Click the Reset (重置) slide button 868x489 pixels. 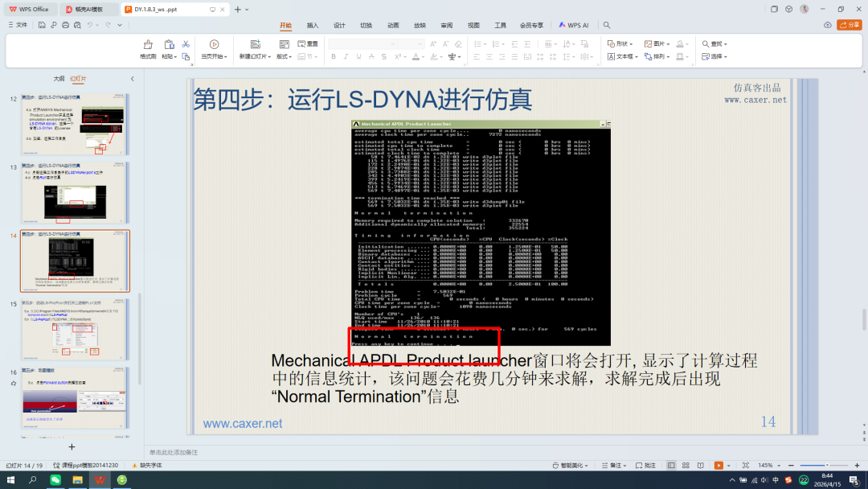(x=308, y=43)
